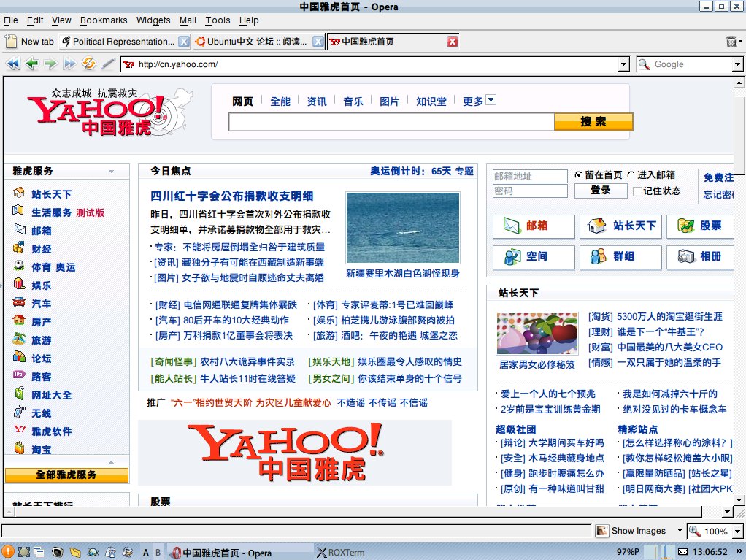Collapse the 雅虎服务 panel arrow

pyautogui.click(x=112, y=172)
